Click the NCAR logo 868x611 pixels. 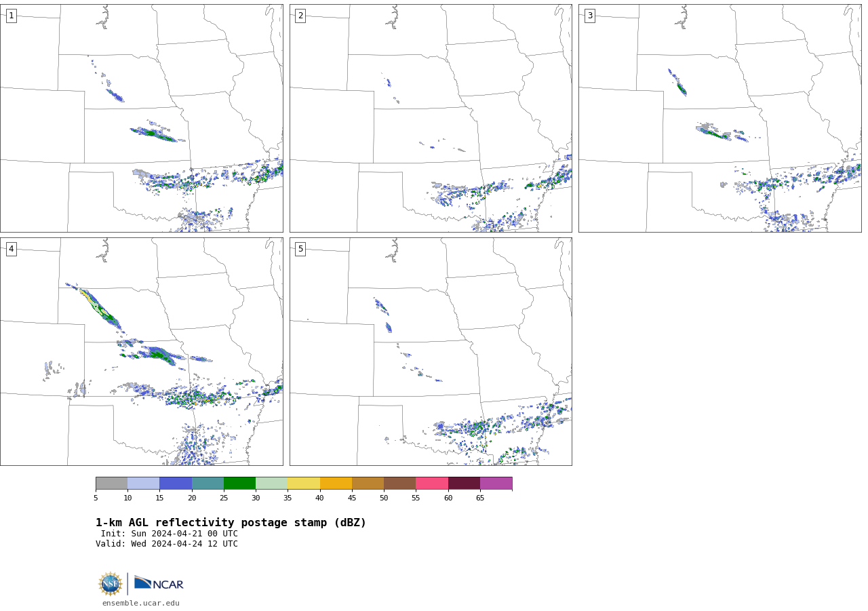159,583
